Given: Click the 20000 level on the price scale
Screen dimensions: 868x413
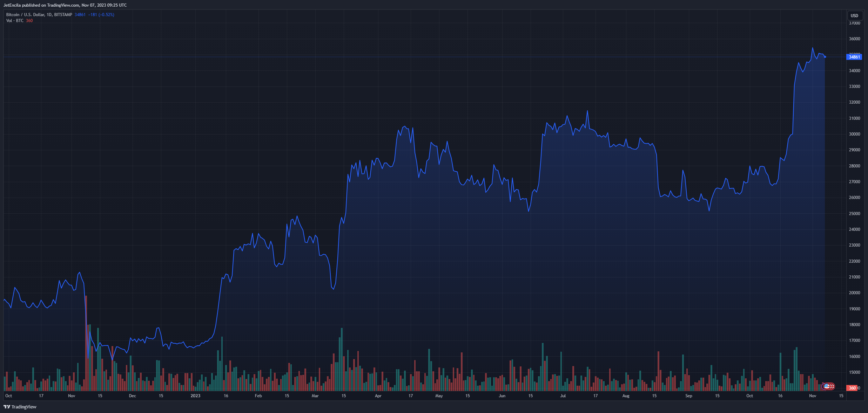Looking at the screenshot, I should coord(854,293).
